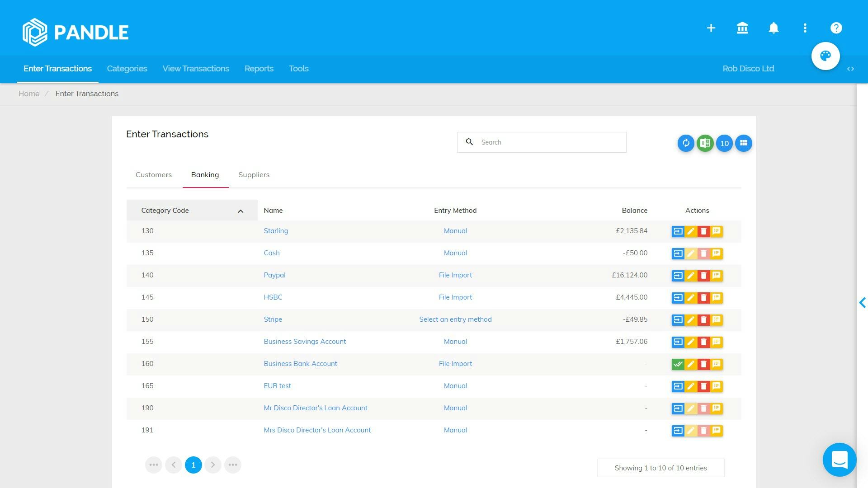
Task: Delete the Paypal account with trash icon
Action: pos(703,276)
